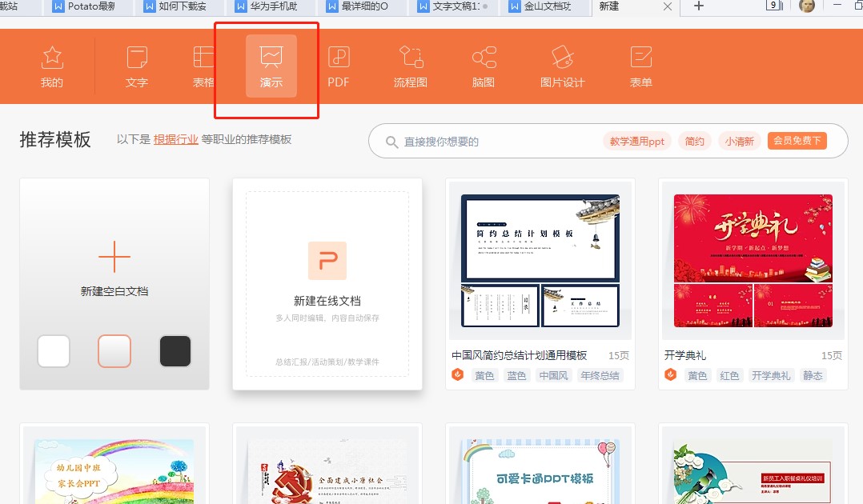Image resolution: width=863 pixels, height=504 pixels.
Task: Click the user avatar icon
Action: point(807,6)
